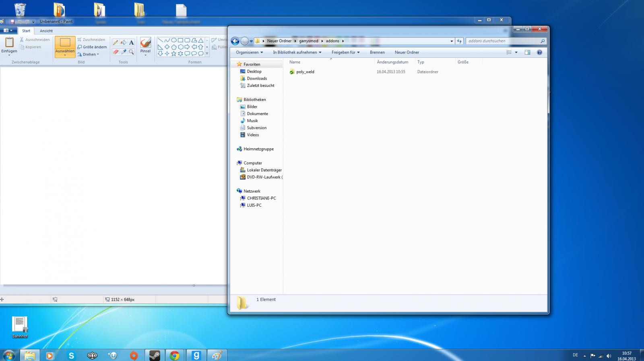
Task: Open the Freigeben für dropdown
Action: tap(345, 52)
